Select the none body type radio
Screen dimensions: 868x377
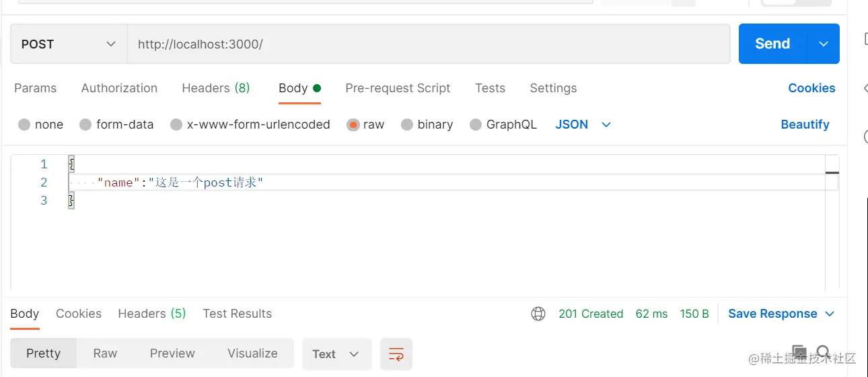24,125
